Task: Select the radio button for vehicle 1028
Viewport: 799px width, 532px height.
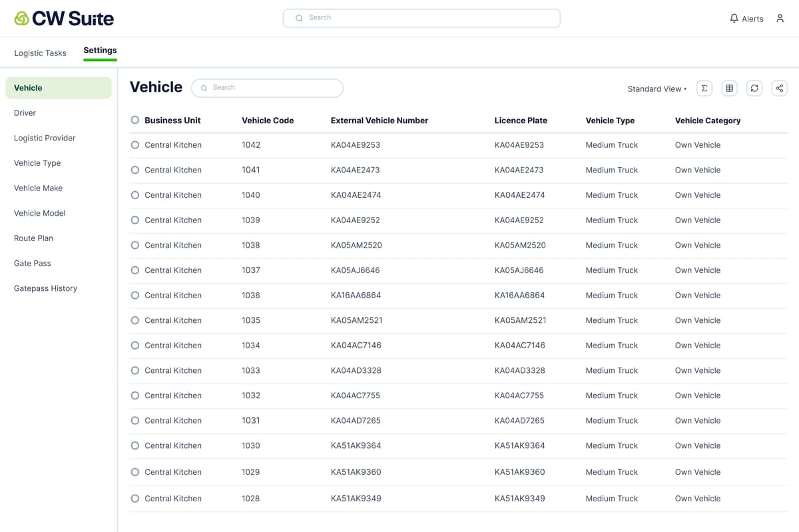Action: tap(135, 499)
